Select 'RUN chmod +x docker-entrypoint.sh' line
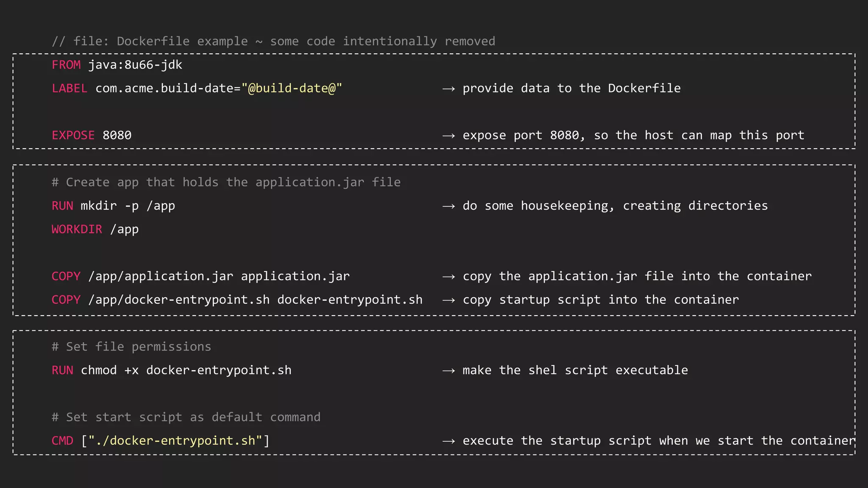This screenshot has height=488, width=868. pos(172,370)
